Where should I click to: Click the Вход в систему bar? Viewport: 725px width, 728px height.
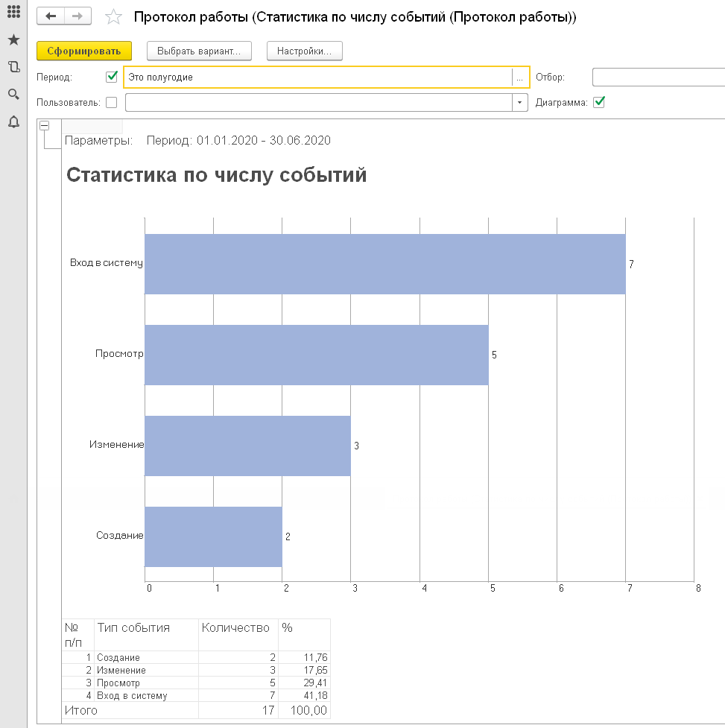[384, 265]
